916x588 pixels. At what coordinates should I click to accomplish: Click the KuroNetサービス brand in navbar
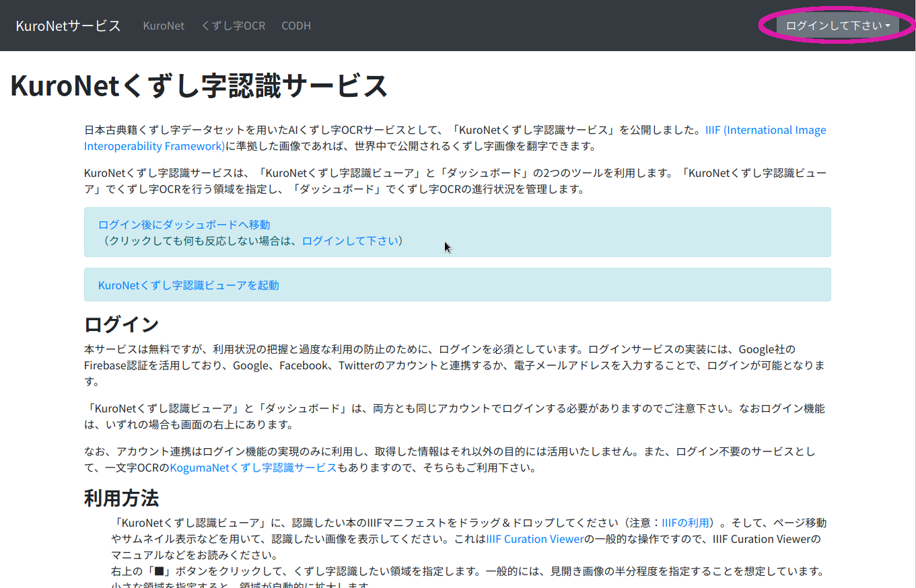pos(67,25)
